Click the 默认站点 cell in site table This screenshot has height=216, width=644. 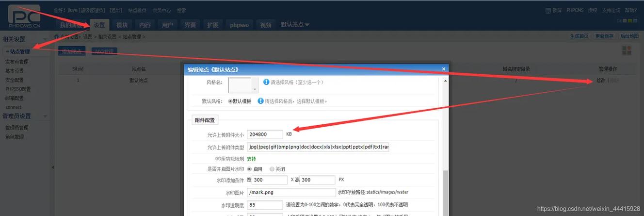click(139, 81)
